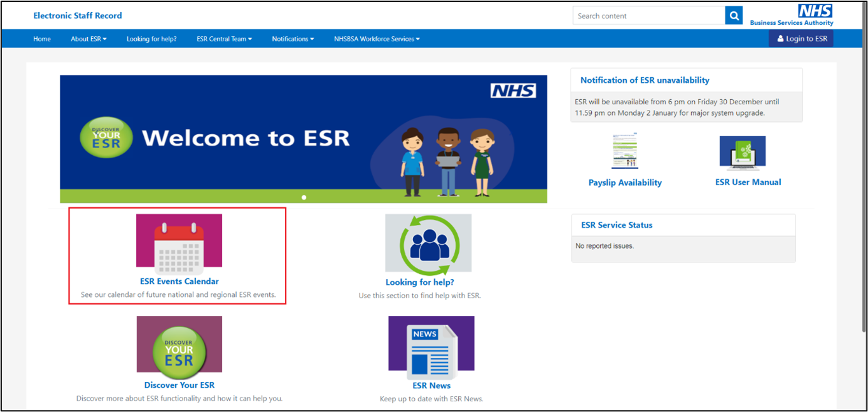Focus the Search content field

tap(649, 16)
